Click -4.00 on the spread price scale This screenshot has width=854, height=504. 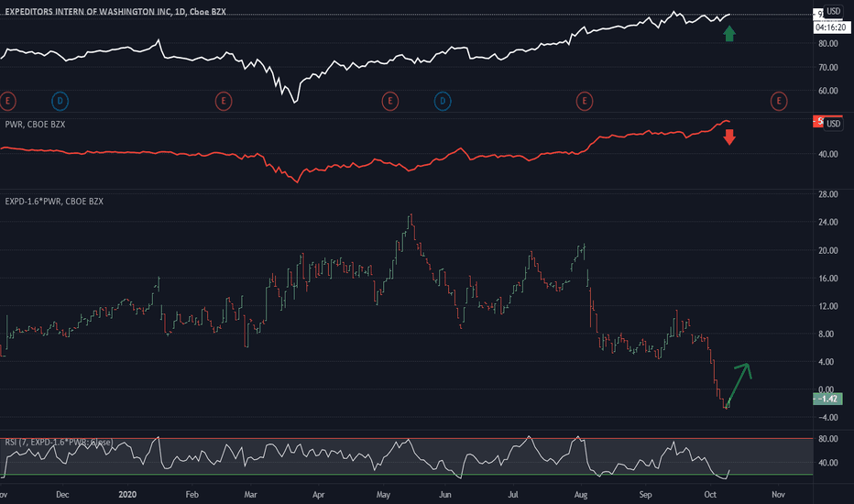tap(827, 417)
